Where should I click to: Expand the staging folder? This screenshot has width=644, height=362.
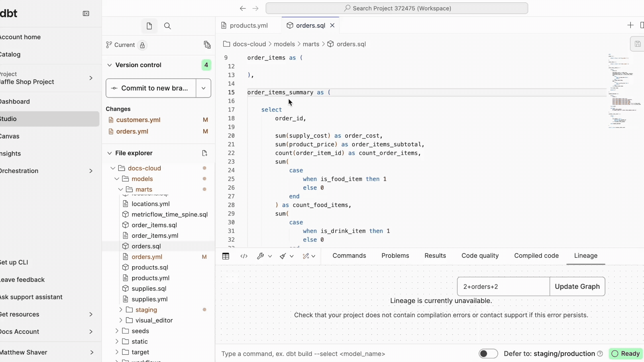pos(120,310)
